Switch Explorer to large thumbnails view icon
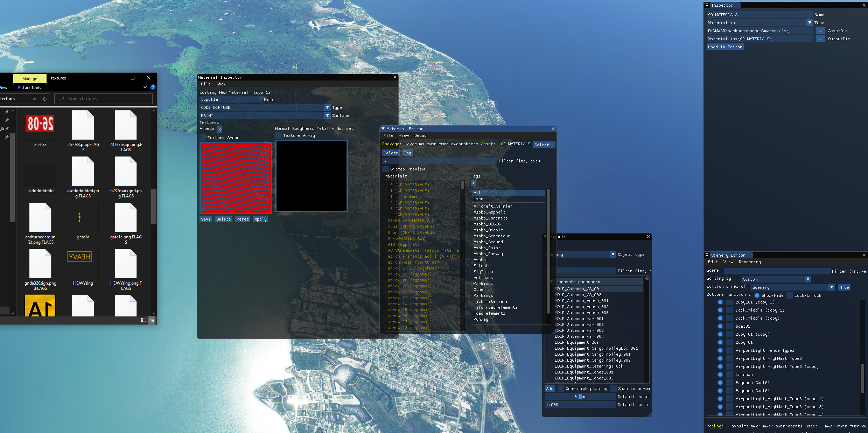 [152, 320]
